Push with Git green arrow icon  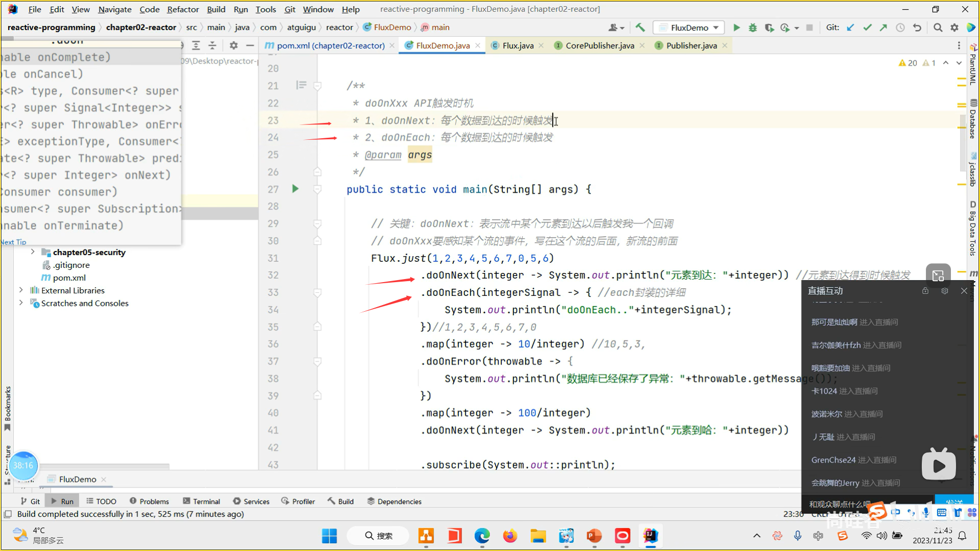pos(884,28)
